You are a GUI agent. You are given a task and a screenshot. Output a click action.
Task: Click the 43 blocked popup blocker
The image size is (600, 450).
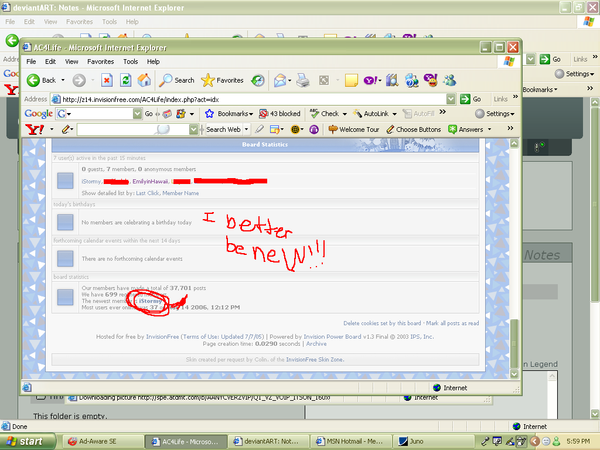pyautogui.click(x=280, y=114)
